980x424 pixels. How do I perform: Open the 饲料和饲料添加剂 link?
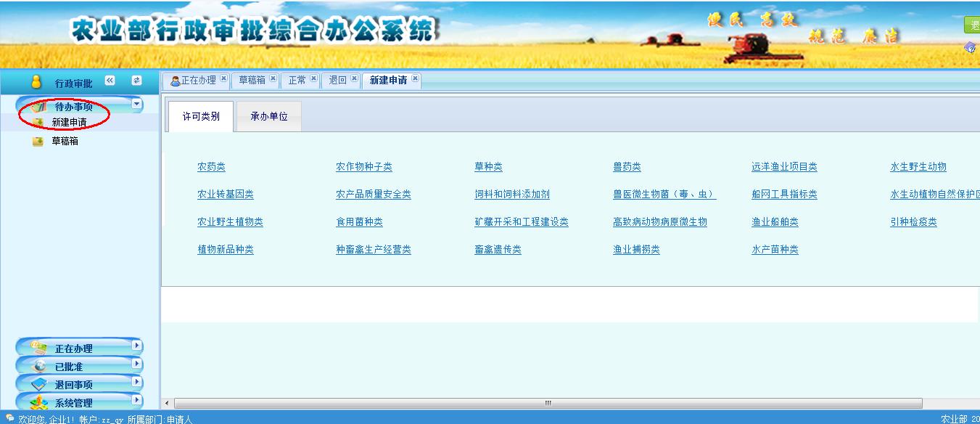tap(511, 195)
